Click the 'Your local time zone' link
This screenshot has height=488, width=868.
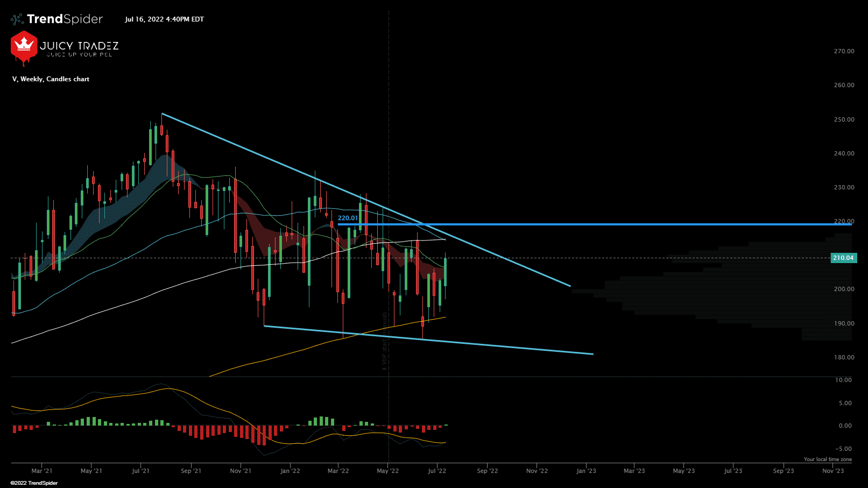click(827, 459)
